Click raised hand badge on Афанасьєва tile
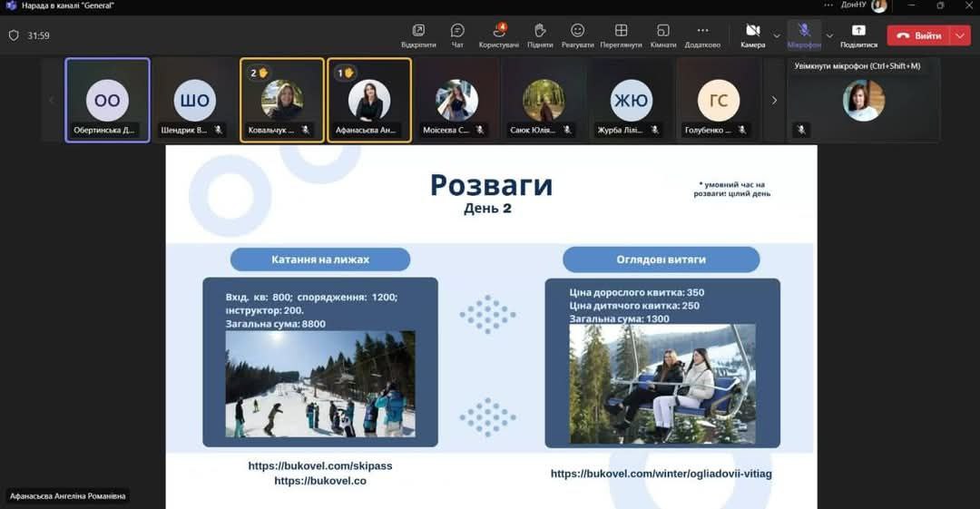 (x=346, y=73)
